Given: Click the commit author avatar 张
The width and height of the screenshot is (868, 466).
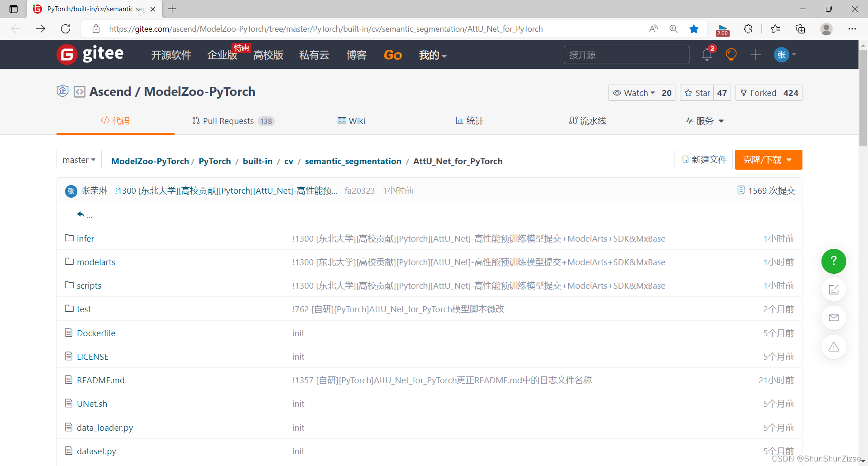Looking at the screenshot, I should [71, 191].
